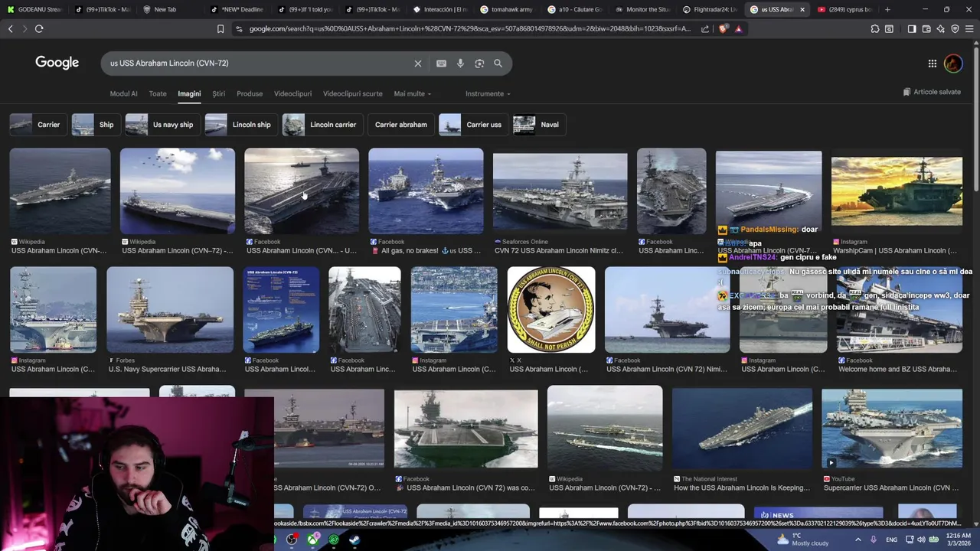Filter images by Us navy ship chip
This screenshot has width=980, height=551.
(x=162, y=125)
